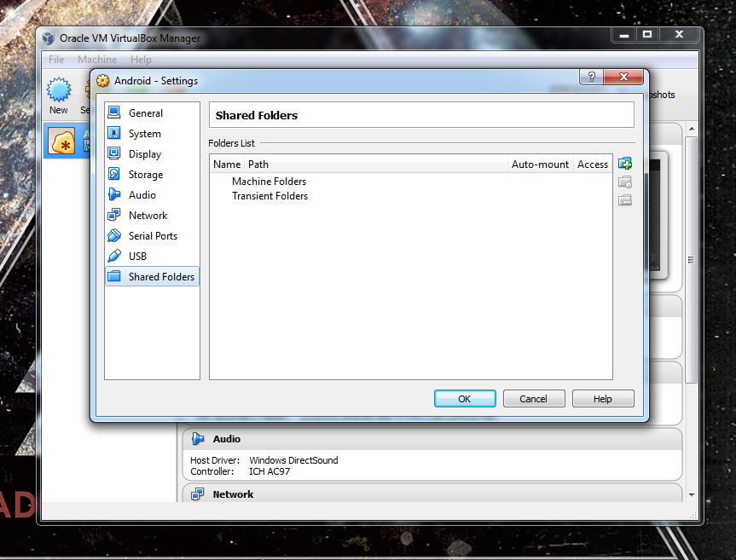Click the settings gear icon in dialog title
Image resolution: width=736 pixels, height=560 pixels.
tap(103, 81)
